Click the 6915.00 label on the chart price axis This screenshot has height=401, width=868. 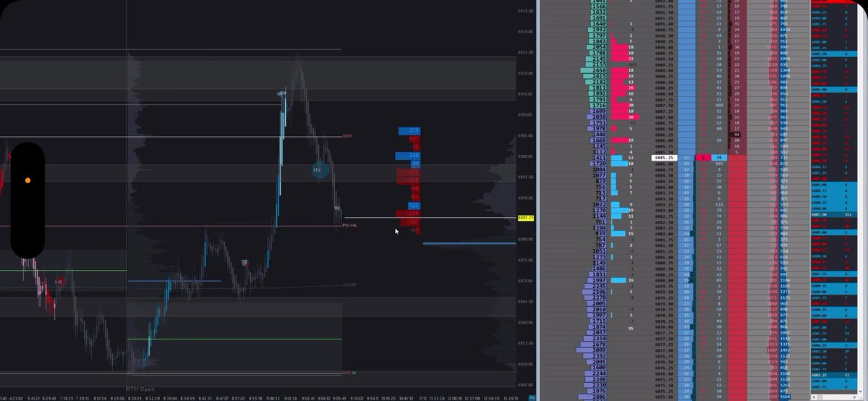(x=526, y=94)
